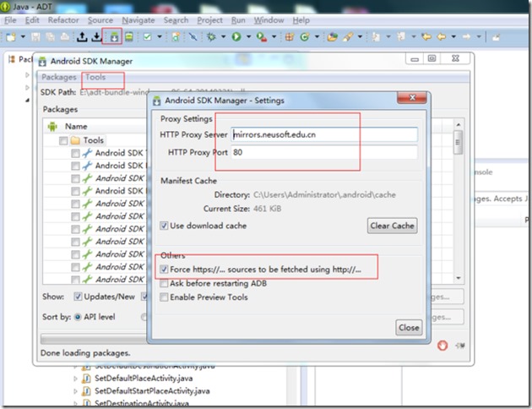Viewport: 532px width, 409px height.
Task: Toggle Updates/New show checkbox
Action: (78, 297)
